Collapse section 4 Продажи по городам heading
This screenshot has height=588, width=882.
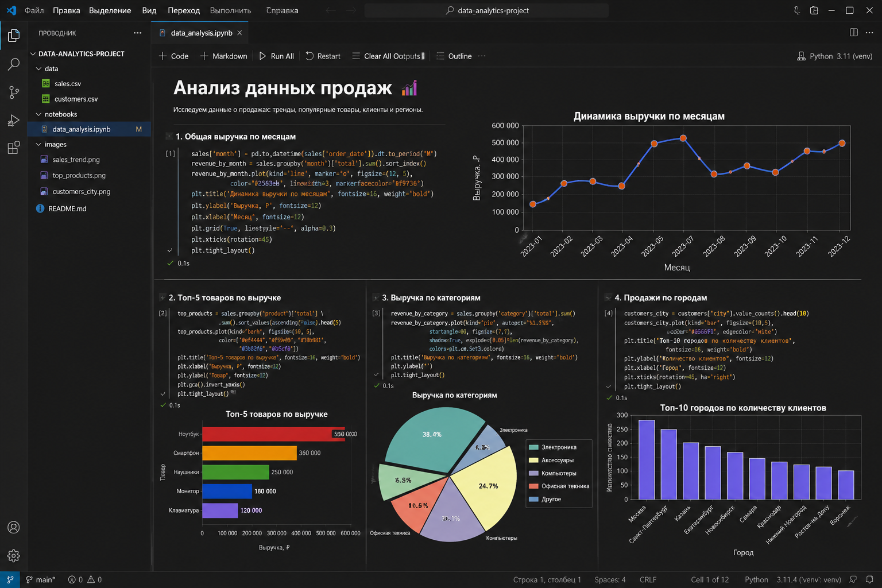tap(608, 297)
